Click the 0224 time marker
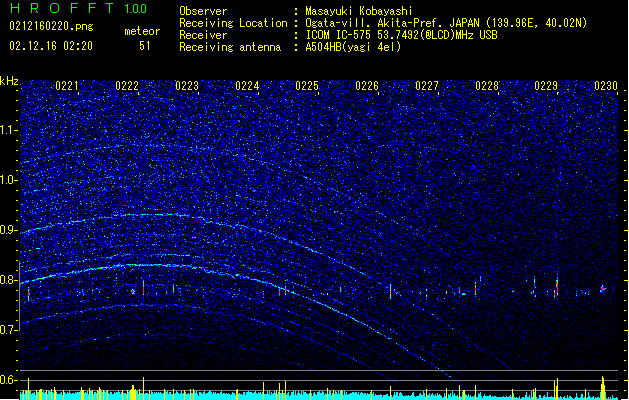This screenshot has height=400, width=629. pyautogui.click(x=247, y=86)
